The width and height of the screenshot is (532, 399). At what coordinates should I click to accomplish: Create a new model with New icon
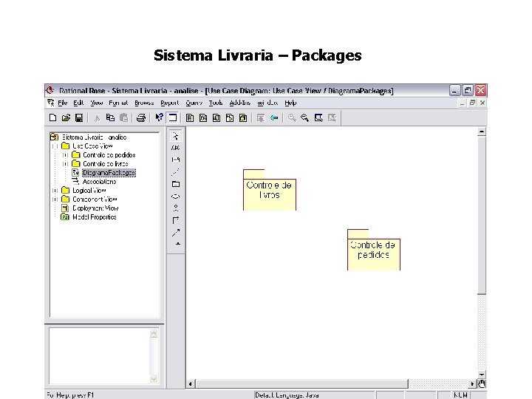(x=53, y=117)
